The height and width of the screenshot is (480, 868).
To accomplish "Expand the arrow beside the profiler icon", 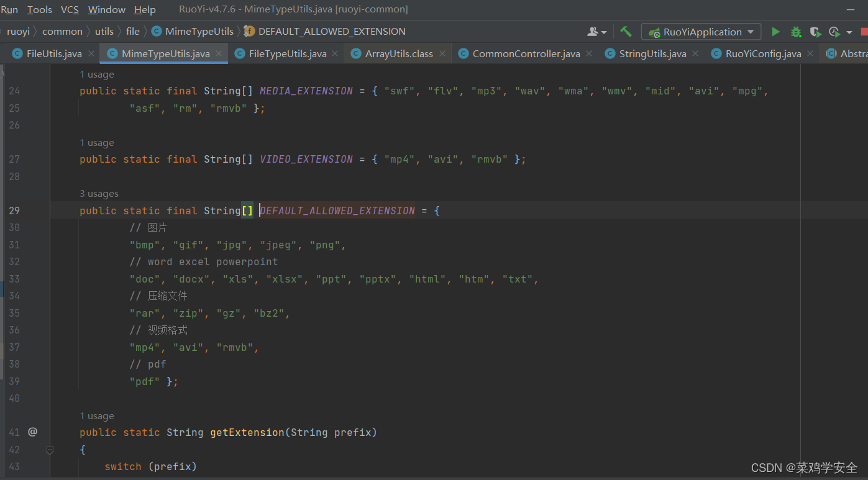I will click(849, 32).
